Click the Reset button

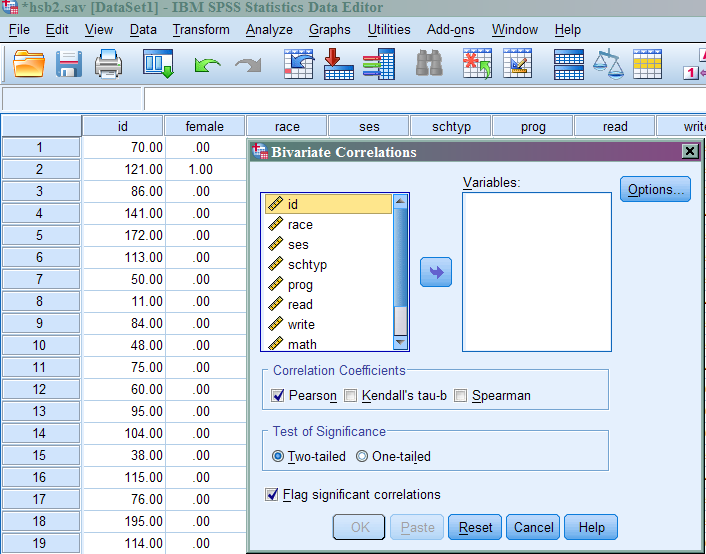(475, 527)
